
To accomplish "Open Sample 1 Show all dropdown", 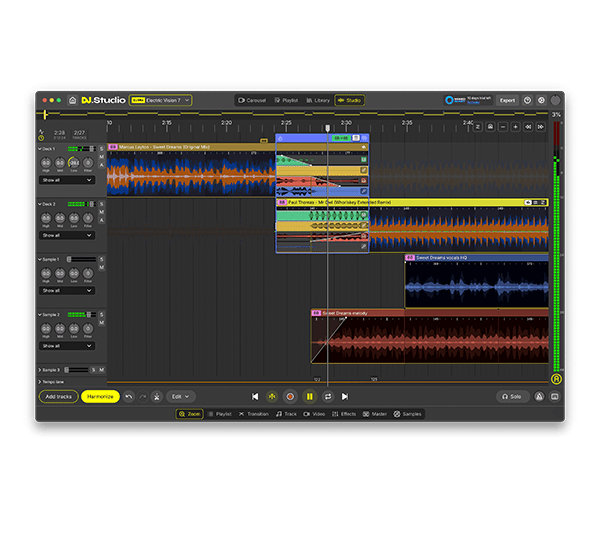I will (67, 291).
